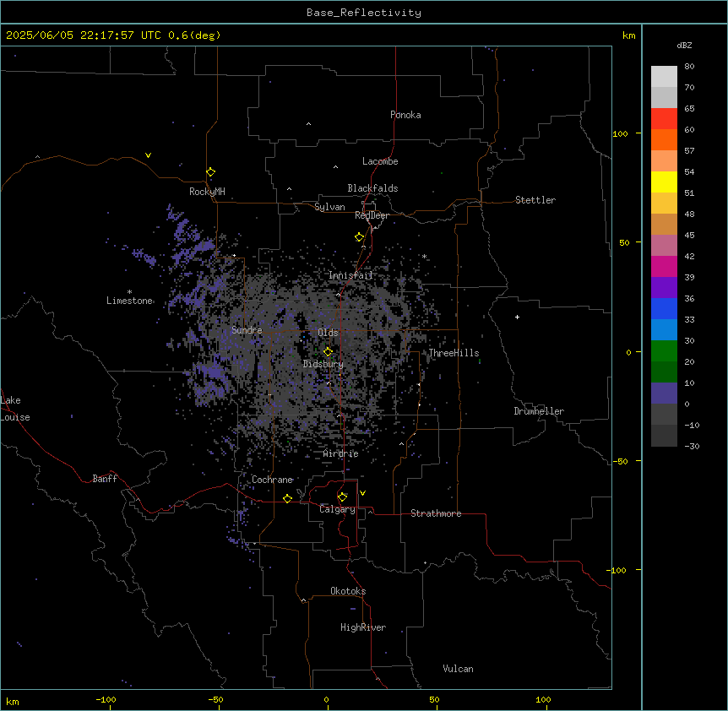Click the RockyMH label

point(207,192)
